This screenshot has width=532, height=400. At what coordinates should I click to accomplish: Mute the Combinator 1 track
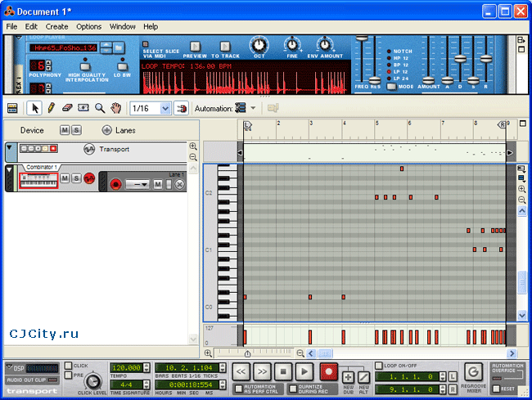tap(65, 178)
